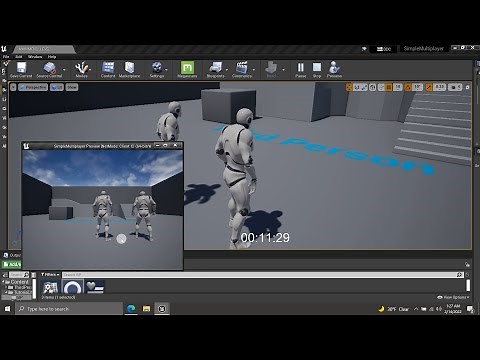The width and height of the screenshot is (480, 360).
Task: Open the Help menu
Action: (x=52, y=57)
